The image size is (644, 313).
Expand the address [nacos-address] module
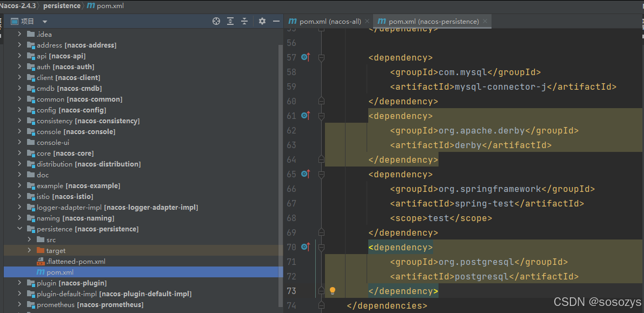click(19, 45)
